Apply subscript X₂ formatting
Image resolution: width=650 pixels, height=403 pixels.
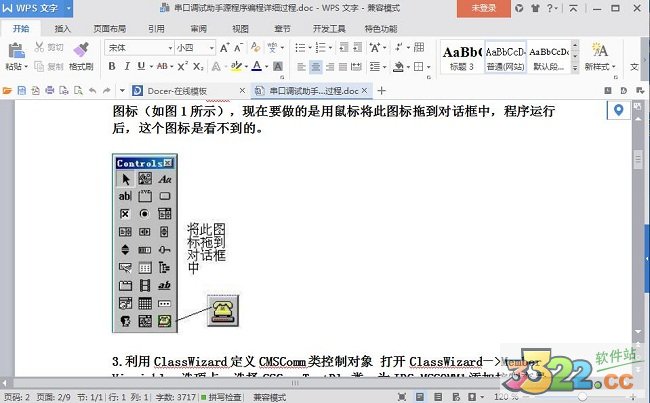pyautogui.click(x=198, y=66)
